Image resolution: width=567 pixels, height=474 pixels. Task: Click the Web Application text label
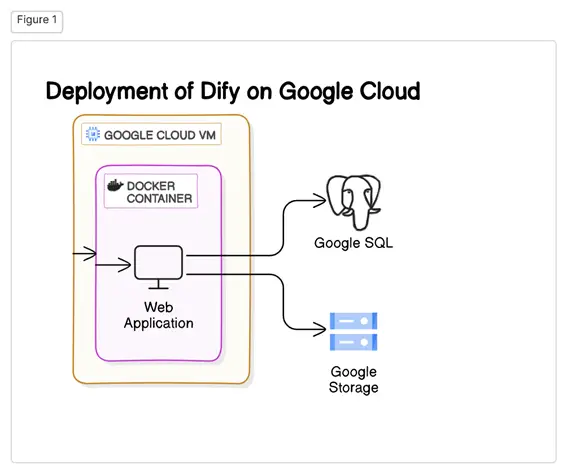[158, 315]
